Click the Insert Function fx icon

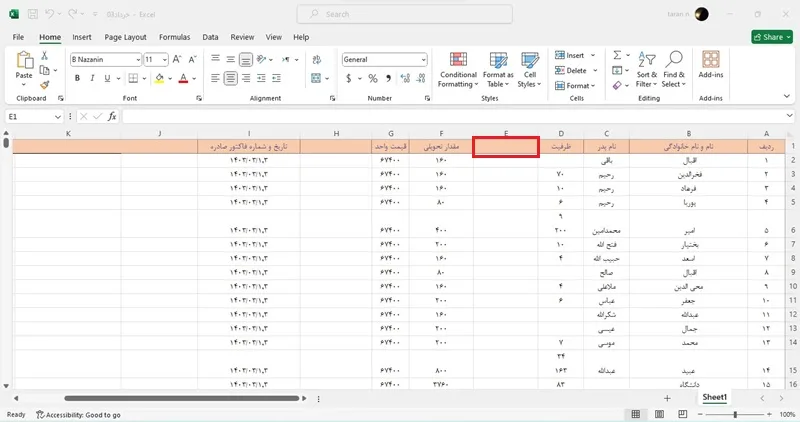(x=112, y=116)
